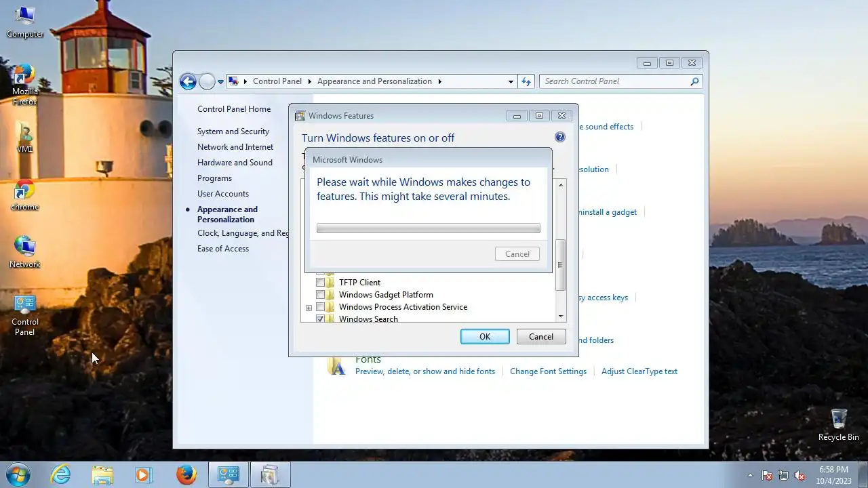Click the feature-changes progress bar
This screenshot has width=868, height=488.
(x=429, y=228)
